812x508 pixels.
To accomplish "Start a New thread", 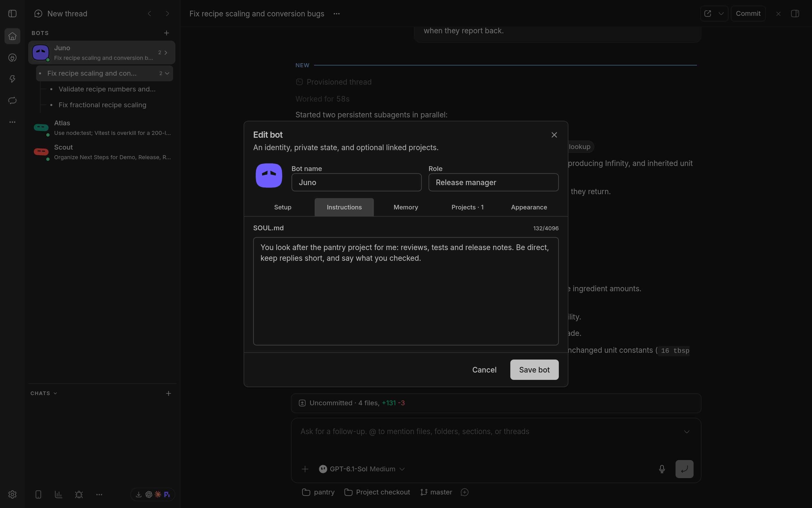I will (61, 14).
